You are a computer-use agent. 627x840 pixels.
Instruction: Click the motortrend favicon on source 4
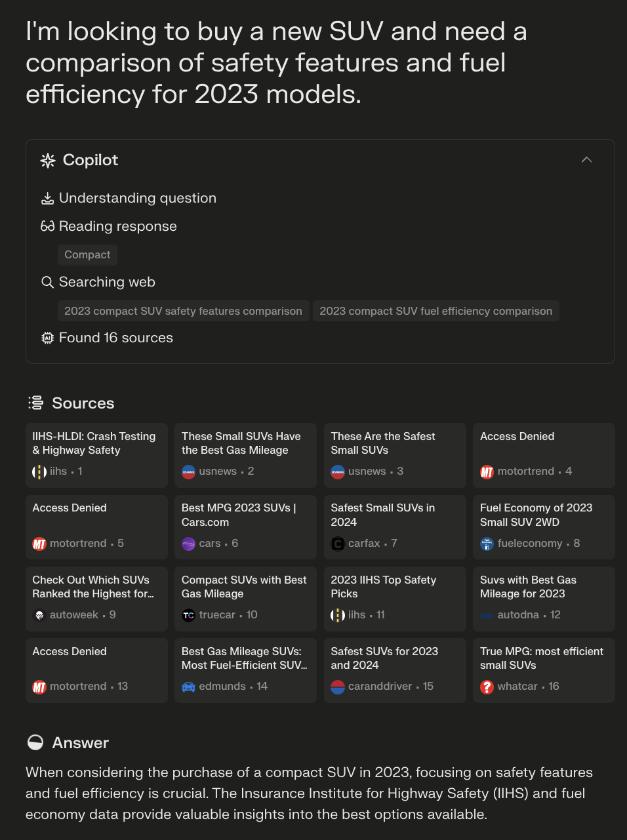click(487, 471)
